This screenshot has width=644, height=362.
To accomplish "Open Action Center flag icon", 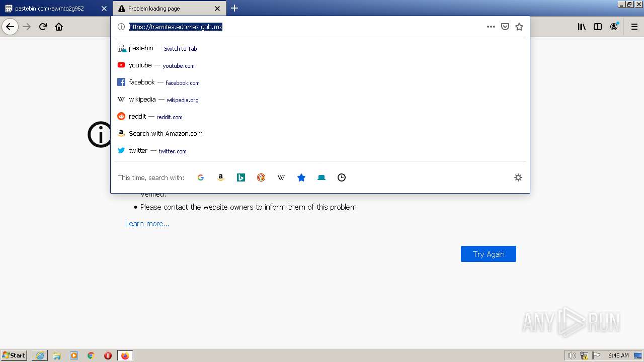I will pos(596,355).
